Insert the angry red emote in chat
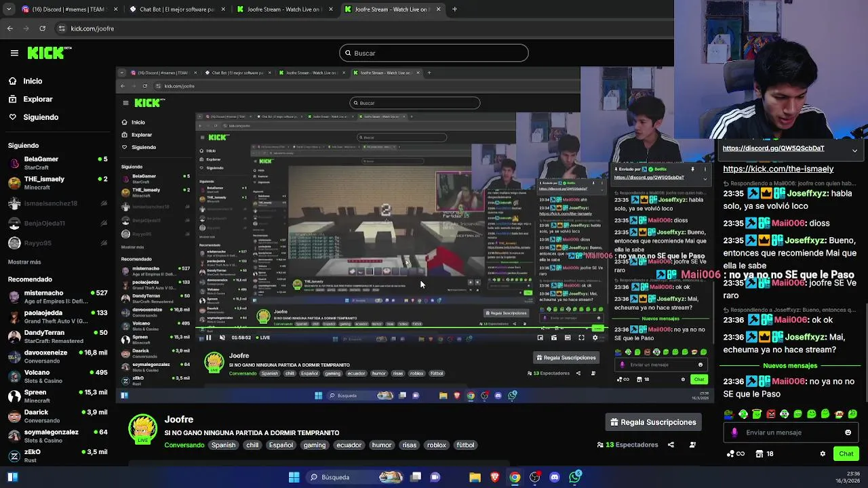The height and width of the screenshot is (488, 868). tap(770, 414)
